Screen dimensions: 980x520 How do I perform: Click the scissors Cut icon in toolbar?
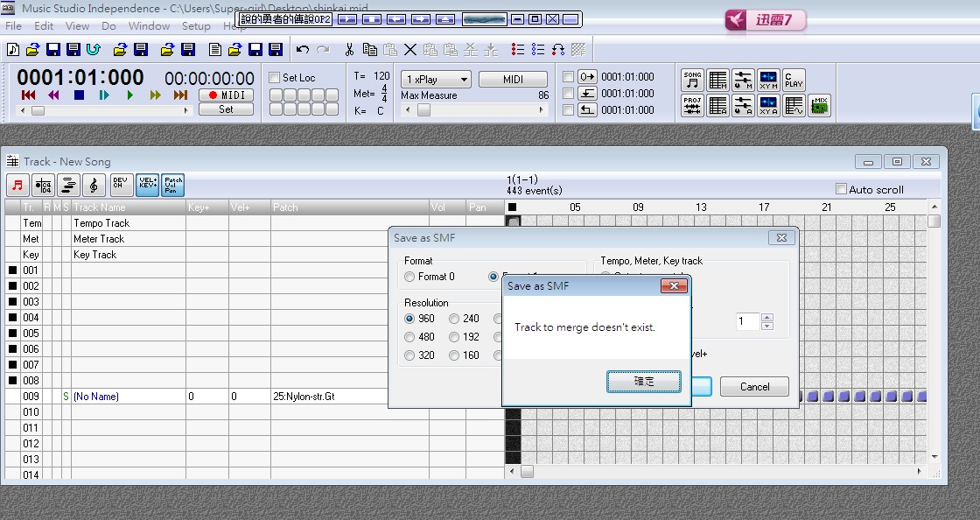tap(349, 49)
